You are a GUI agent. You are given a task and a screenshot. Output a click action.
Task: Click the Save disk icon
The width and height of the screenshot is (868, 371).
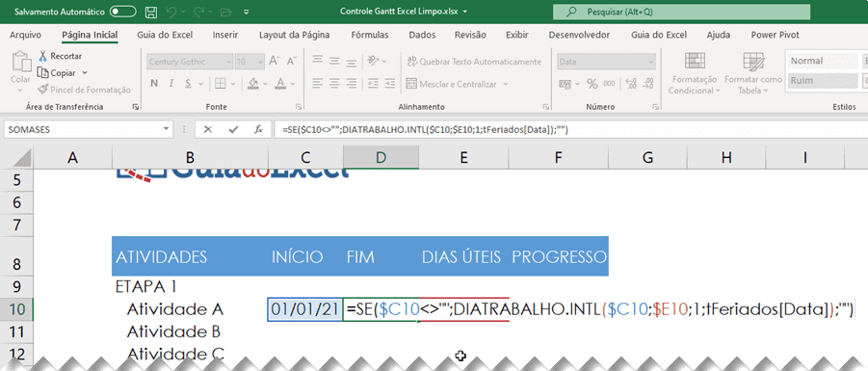coord(150,11)
